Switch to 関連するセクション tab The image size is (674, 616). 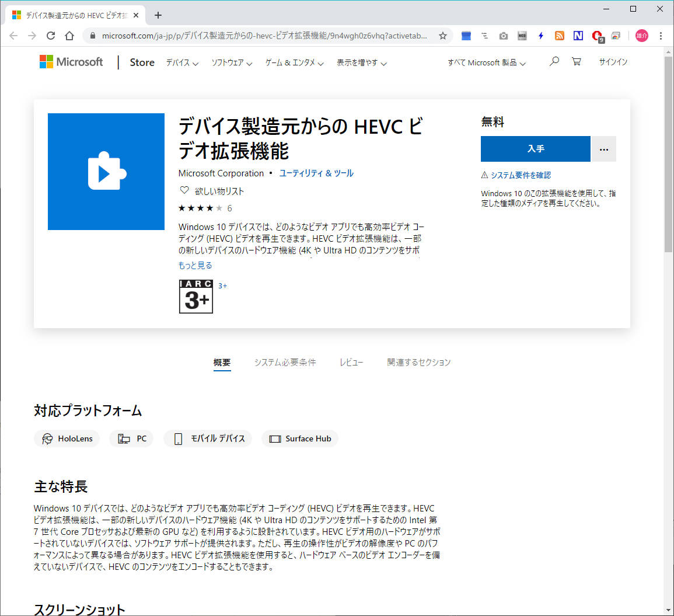point(418,362)
